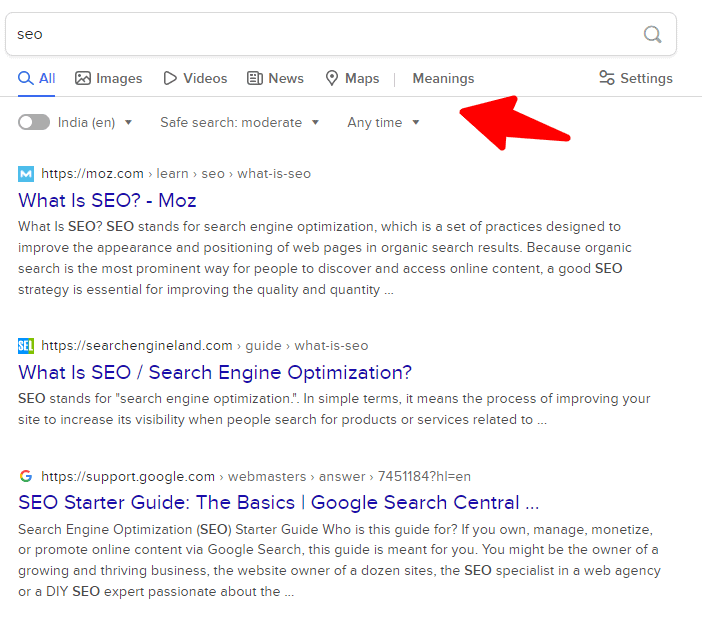Switch to the Videos tab
The width and height of the screenshot is (702, 627).
pyautogui.click(x=195, y=78)
